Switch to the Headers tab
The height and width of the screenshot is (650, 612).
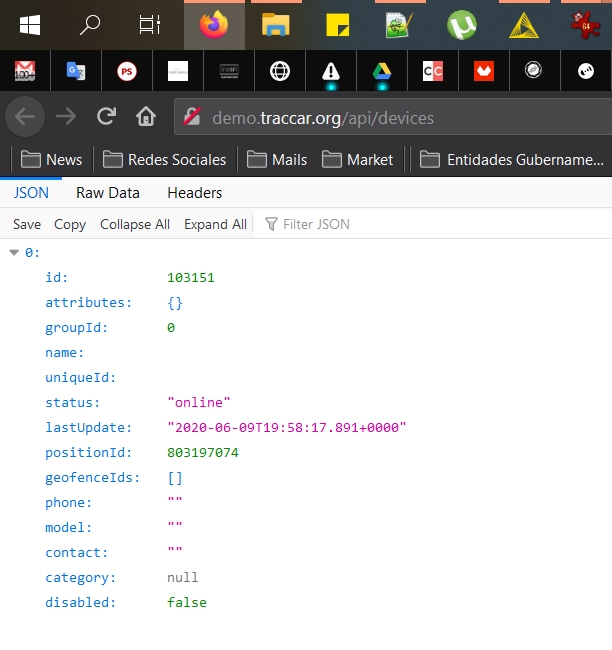[194, 193]
